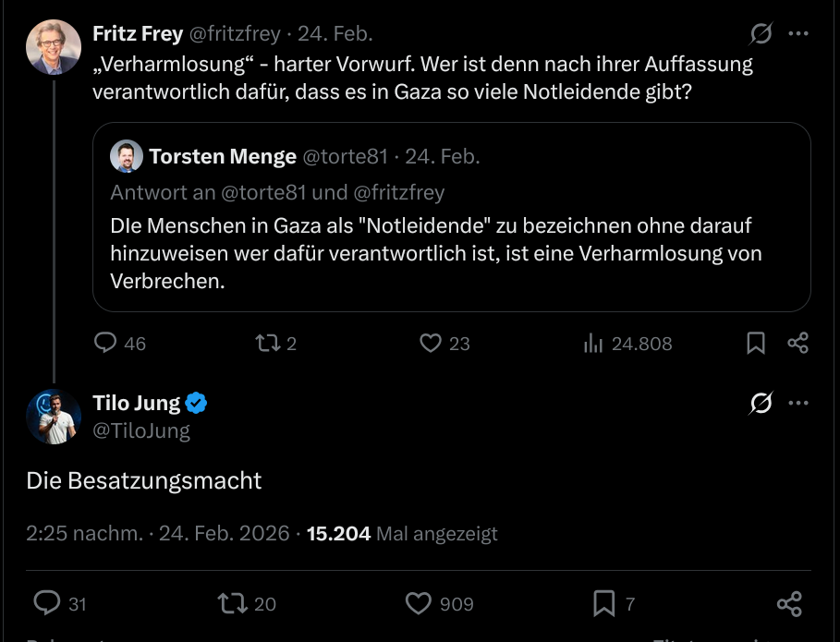Viewport: 840px width, 642px height.
Task: Repost Fritz Frey's tweet
Action: [267, 344]
